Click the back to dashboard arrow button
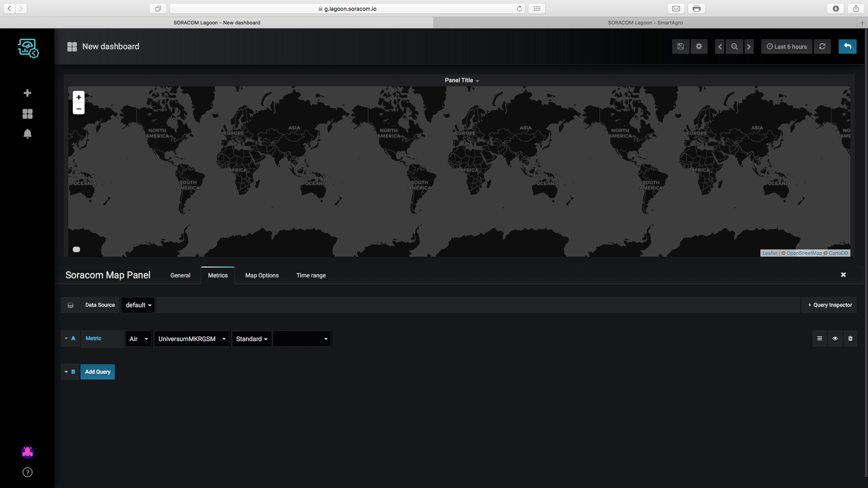Viewport: 868px width, 488px height. [847, 47]
